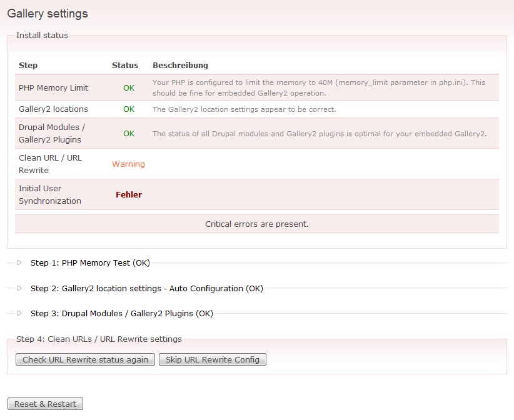Click the 'Install status' fieldset legend

click(x=42, y=36)
